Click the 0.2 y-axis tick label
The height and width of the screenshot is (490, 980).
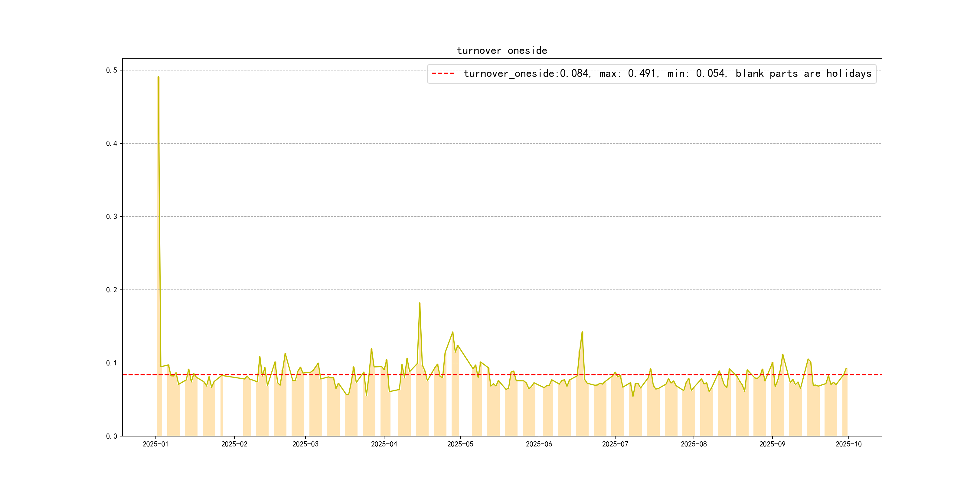pos(112,290)
